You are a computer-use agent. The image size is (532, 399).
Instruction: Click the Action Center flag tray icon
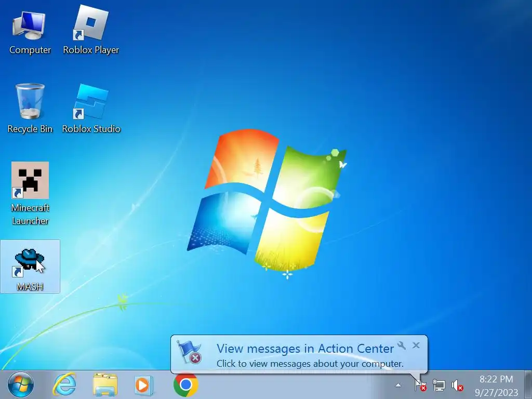pos(420,385)
